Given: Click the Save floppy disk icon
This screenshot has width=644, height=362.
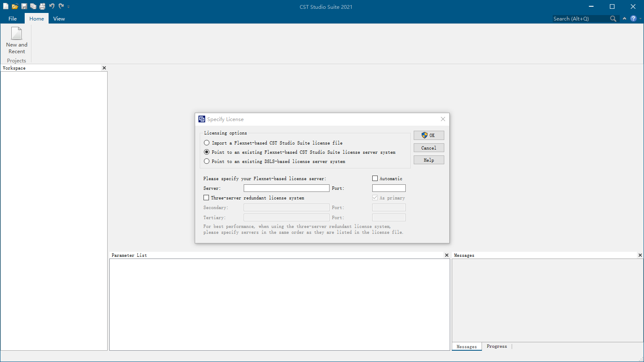Looking at the screenshot, I should pyautogui.click(x=24, y=6).
